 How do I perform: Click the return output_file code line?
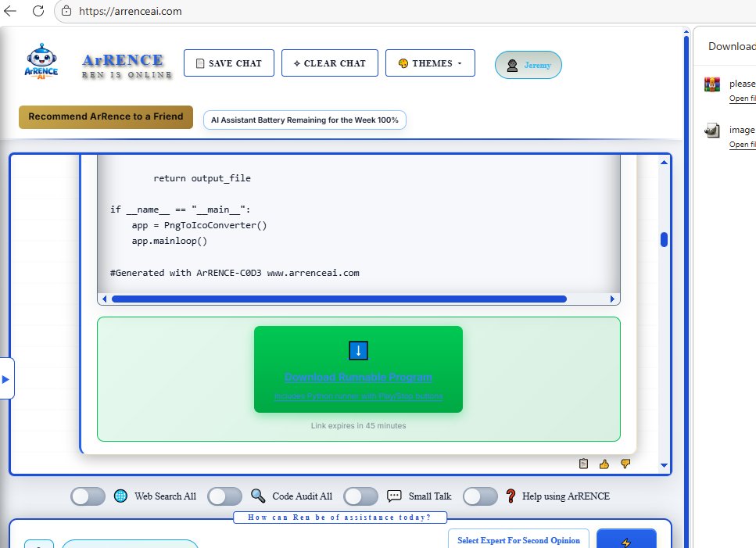(x=202, y=178)
